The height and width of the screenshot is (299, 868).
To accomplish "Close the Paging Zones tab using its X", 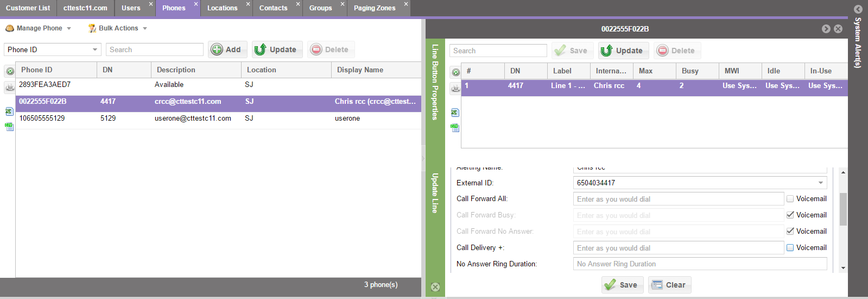I will (x=406, y=4).
